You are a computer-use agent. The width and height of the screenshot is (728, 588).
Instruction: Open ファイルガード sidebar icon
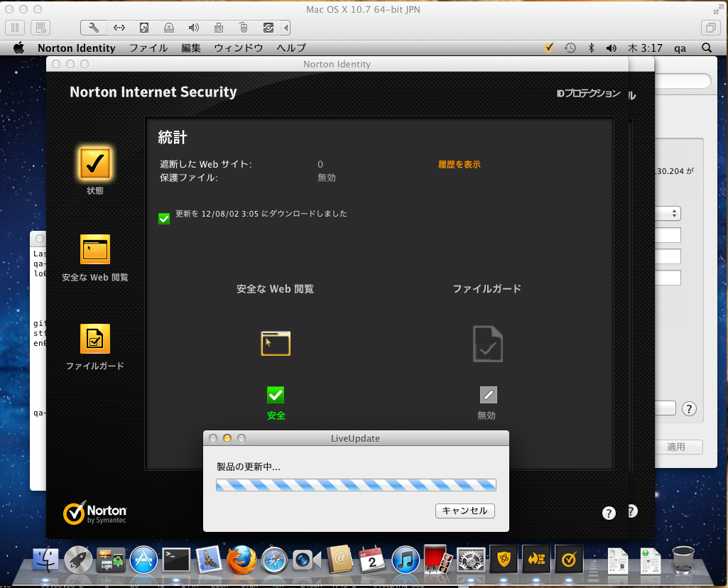(95, 339)
